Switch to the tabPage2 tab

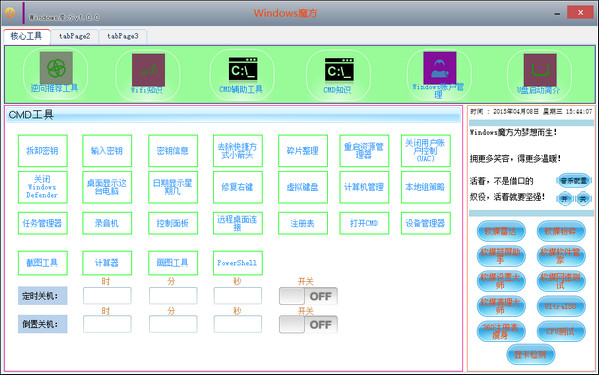tap(74, 36)
